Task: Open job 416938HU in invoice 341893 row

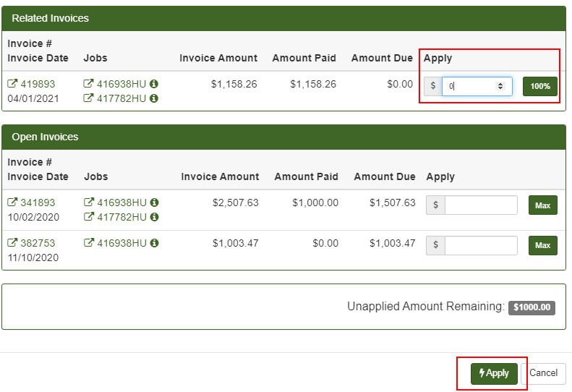Action: pos(121,203)
